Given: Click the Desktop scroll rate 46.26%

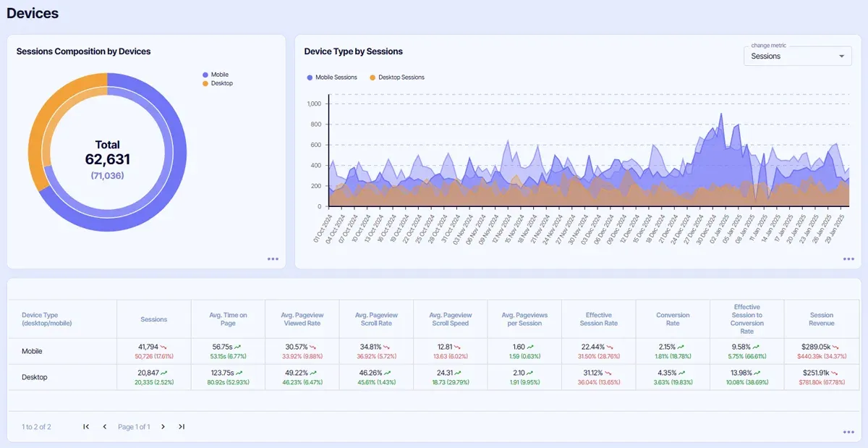Looking at the screenshot, I should (371, 373).
